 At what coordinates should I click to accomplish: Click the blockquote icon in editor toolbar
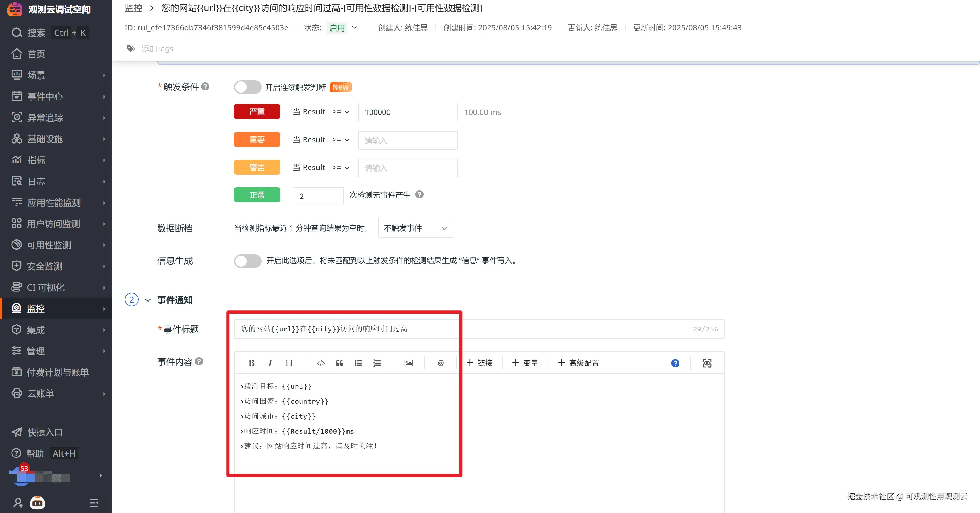[339, 363]
